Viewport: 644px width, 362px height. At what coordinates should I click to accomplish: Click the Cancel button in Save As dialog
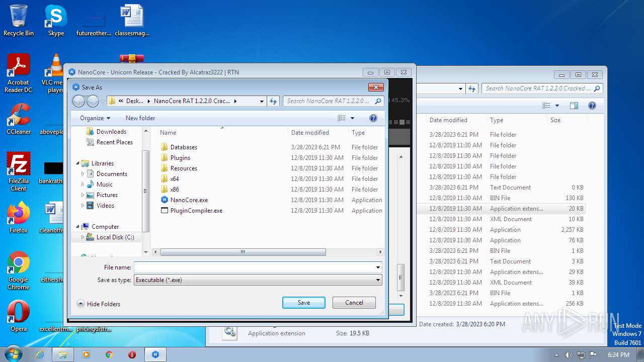tap(354, 303)
